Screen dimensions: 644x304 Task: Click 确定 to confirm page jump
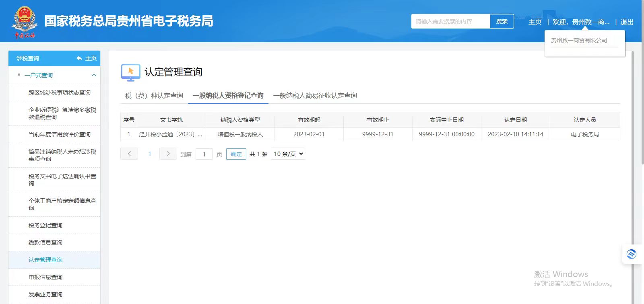click(x=236, y=154)
